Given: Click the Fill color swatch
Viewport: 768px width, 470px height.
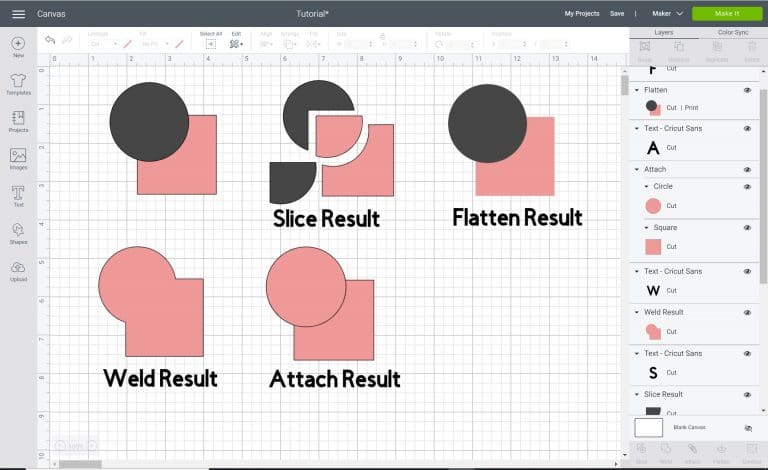Looking at the screenshot, I should [179, 44].
